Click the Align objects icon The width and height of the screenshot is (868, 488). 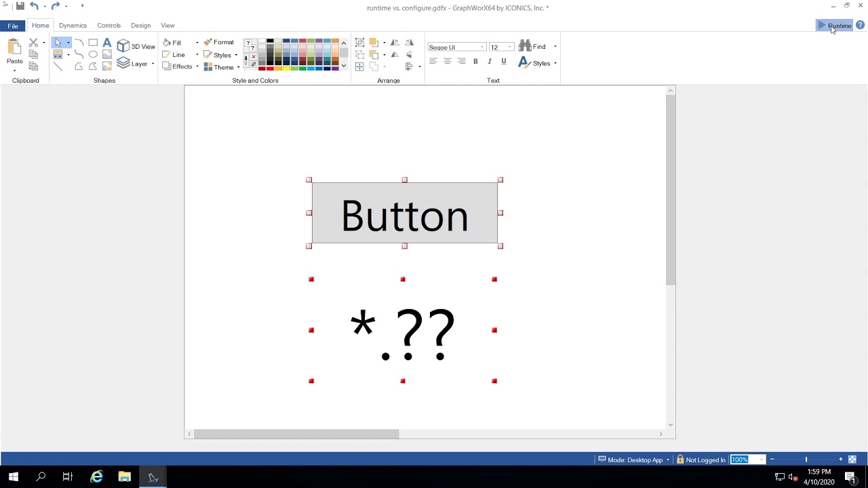pos(410,66)
